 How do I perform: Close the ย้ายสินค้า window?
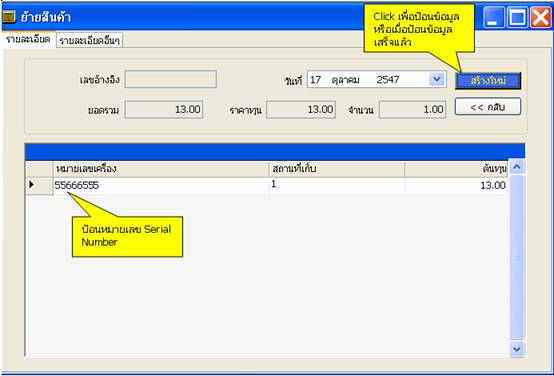[541, 17]
